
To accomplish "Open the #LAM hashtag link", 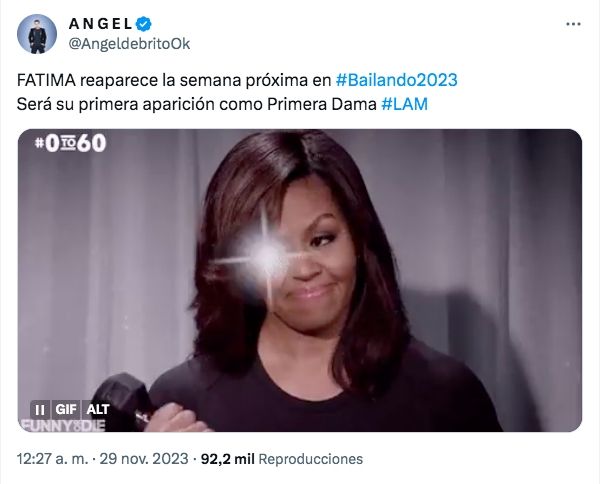I will [404, 104].
